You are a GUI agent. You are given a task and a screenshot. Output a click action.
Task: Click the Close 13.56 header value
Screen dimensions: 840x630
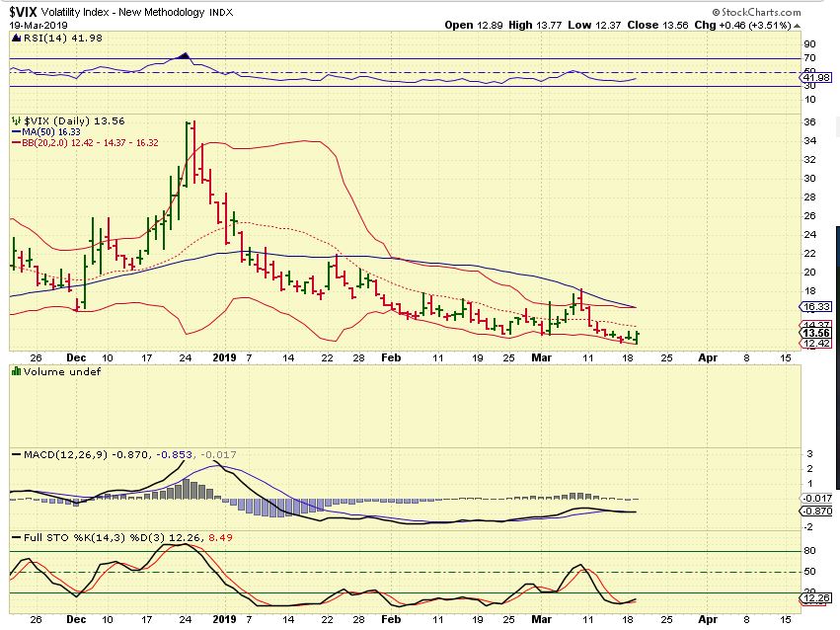point(657,25)
